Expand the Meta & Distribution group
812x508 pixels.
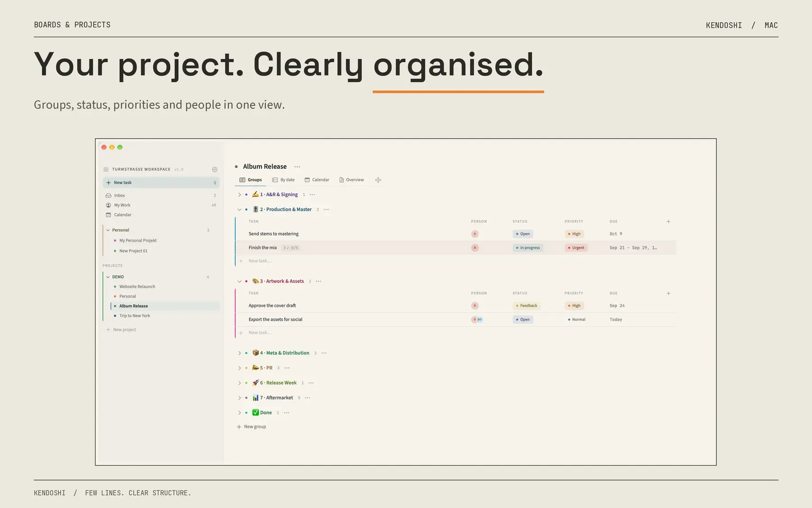(240, 353)
